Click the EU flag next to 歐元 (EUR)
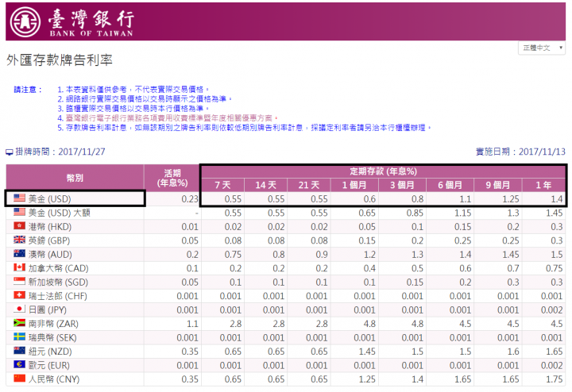Image resolution: width=572 pixels, height=392 pixels. pos(19,364)
